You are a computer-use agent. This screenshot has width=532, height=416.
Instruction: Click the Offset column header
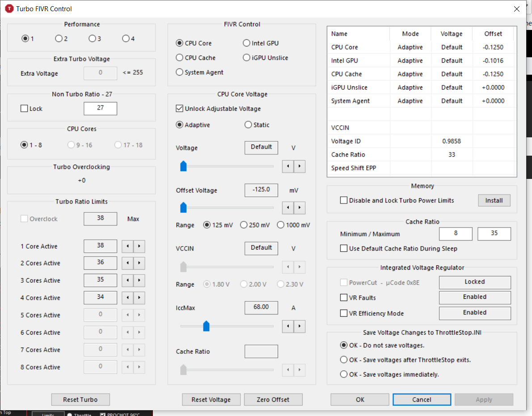[x=493, y=34]
